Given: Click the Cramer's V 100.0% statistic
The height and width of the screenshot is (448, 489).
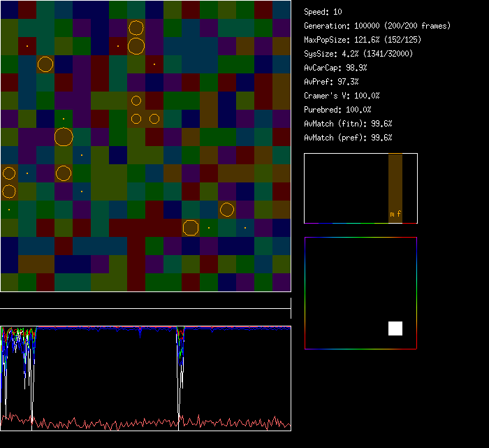Looking at the screenshot, I should pos(342,96).
